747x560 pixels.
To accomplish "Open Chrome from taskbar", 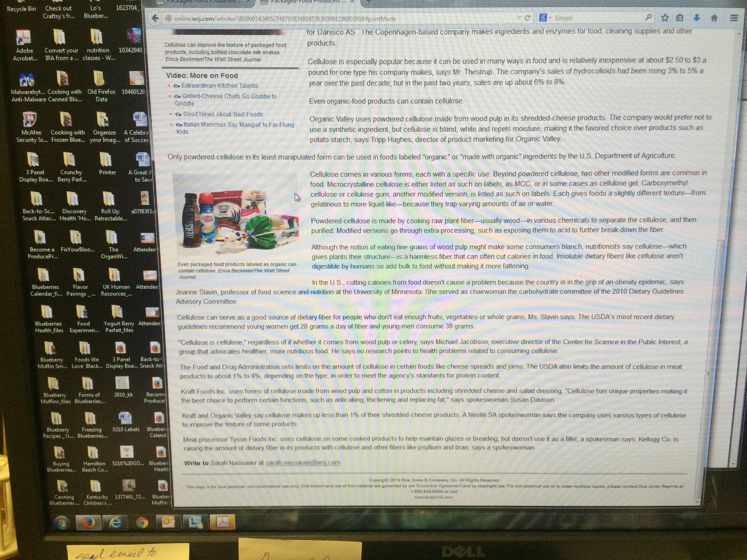I will coord(142,522).
